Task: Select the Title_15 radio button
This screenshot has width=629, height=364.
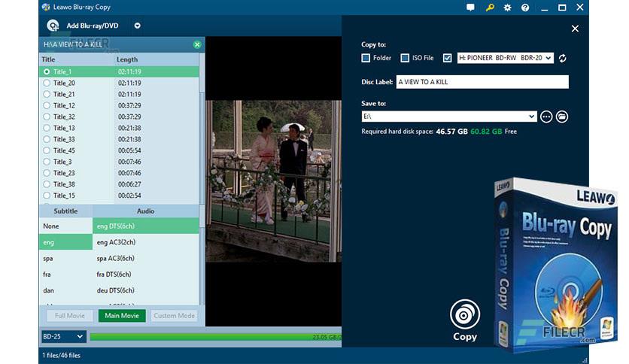Action: pyautogui.click(x=47, y=196)
